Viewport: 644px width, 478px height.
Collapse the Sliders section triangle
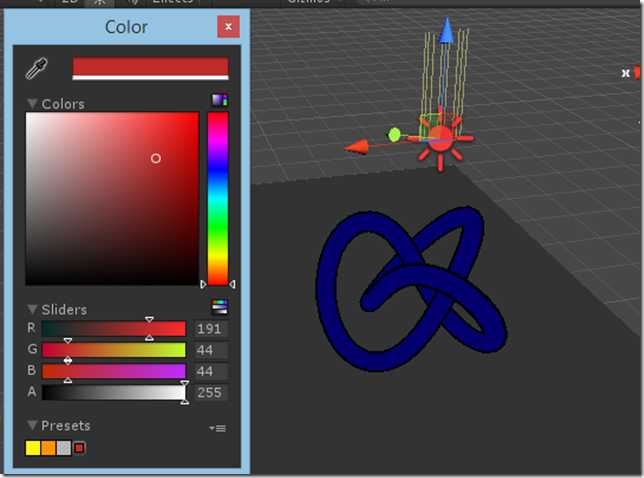click(x=32, y=309)
